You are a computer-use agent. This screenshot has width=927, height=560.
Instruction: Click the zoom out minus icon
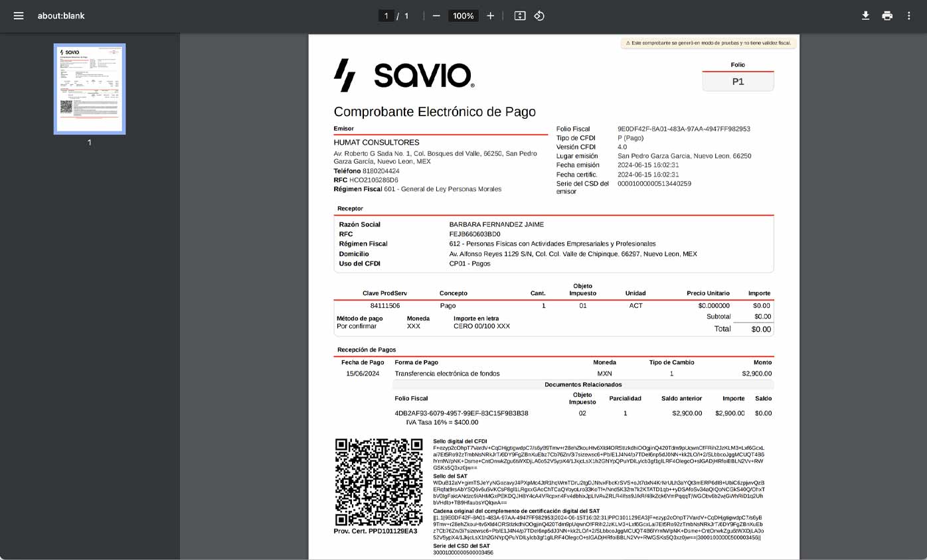coord(436,16)
